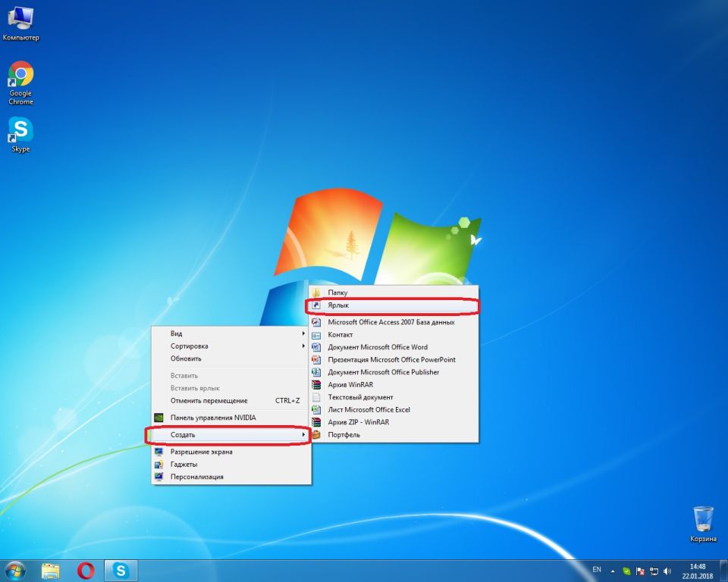
Task: Create Документ Microsoft Office Publisher
Action: pyautogui.click(x=394, y=372)
